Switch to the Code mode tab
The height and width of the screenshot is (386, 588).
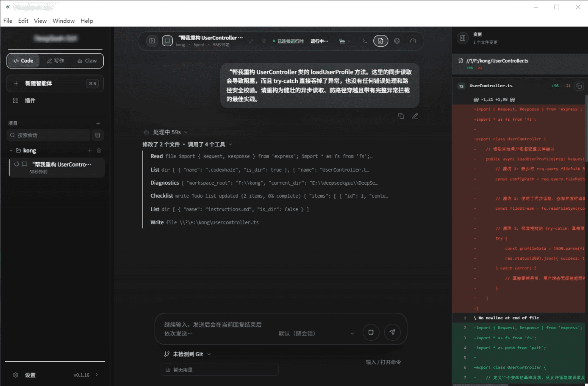[x=23, y=61]
